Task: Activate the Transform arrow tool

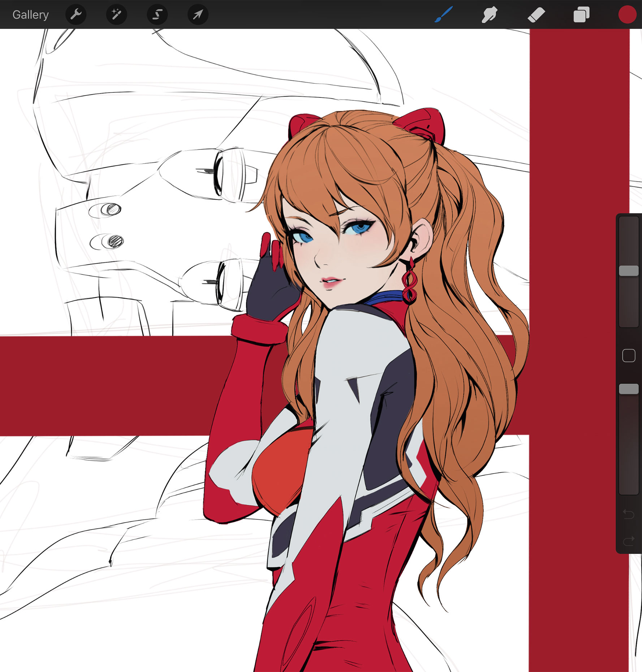Action: pyautogui.click(x=198, y=14)
